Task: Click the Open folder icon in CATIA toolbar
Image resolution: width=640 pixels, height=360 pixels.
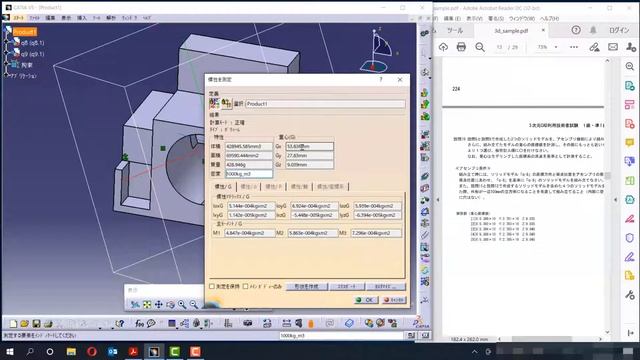Action: click(x=24, y=324)
